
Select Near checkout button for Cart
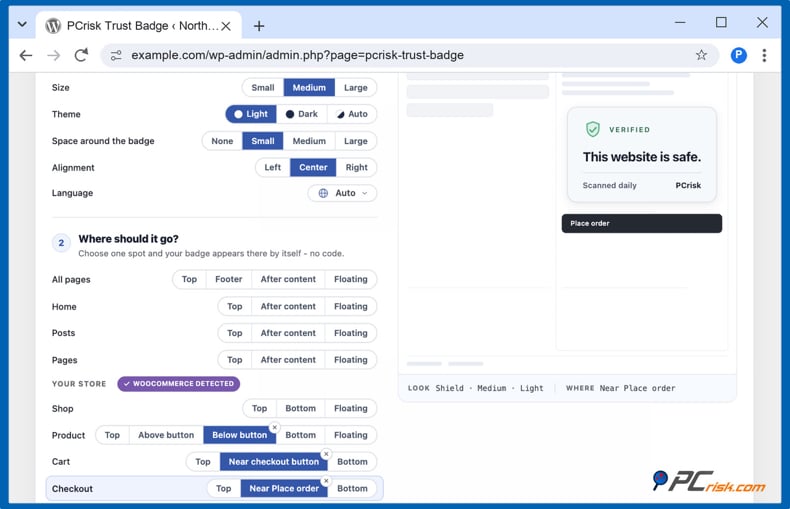pos(274,462)
